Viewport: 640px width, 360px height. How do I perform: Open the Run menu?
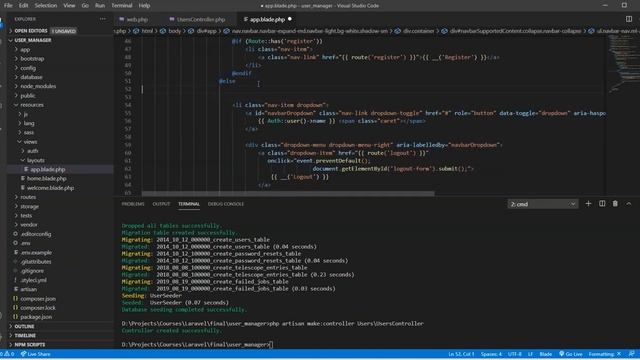(100, 6)
